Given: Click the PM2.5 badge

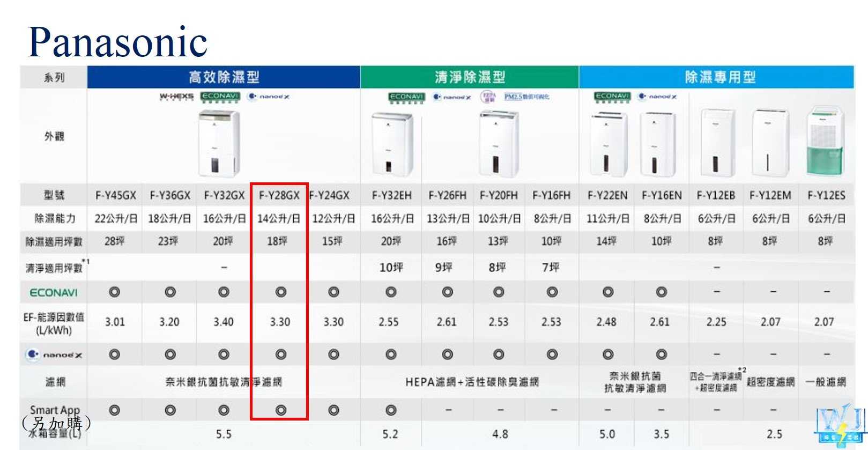Looking at the screenshot, I should click(526, 97).
